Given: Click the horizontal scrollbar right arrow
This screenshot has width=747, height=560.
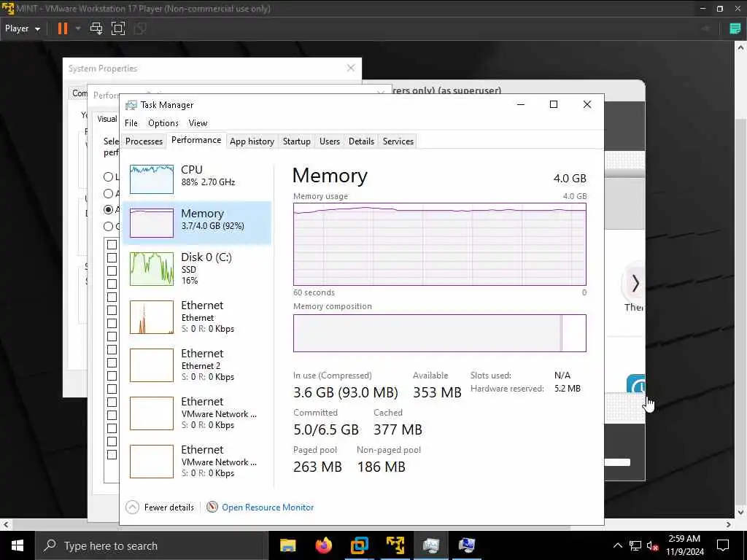Looking at the screenshot, I should 729,524.
